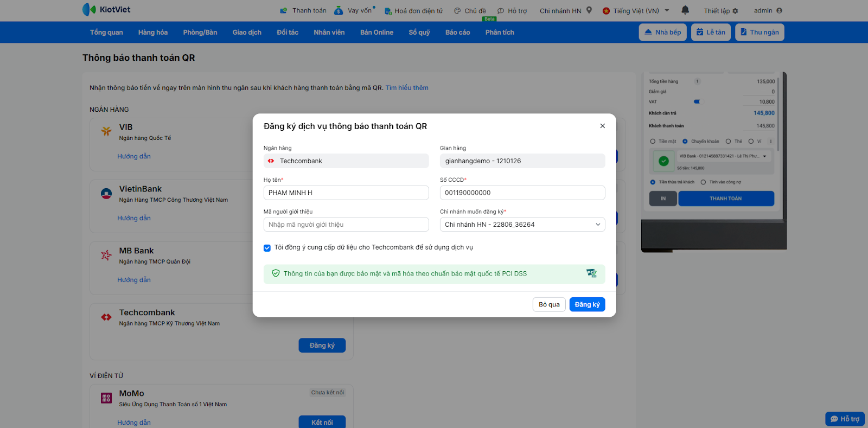Click the branch location pin icon
Image resolution: width=868 pixels, height=428 pixels.
pyautogui.click(x=589, y=10)
